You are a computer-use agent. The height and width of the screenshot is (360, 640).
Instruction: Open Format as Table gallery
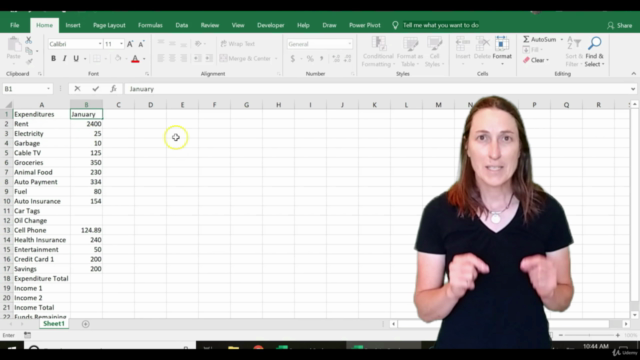[x=410, y=51]
